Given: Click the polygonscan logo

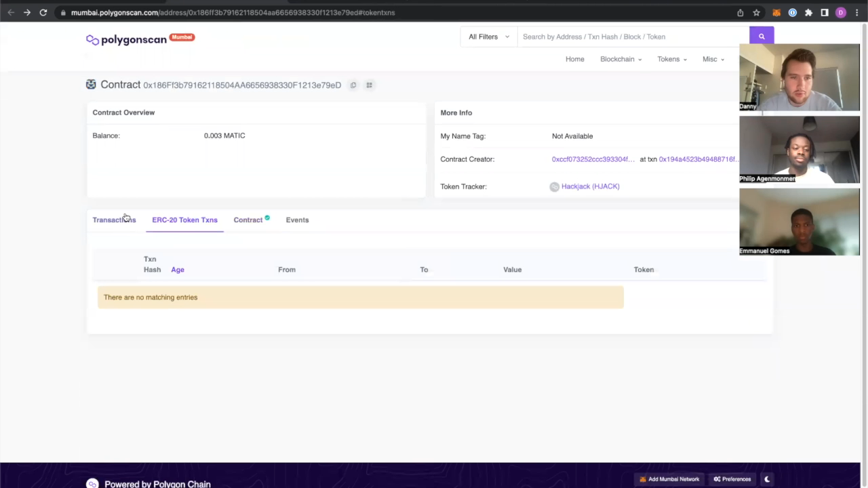Looking at the screenshot, I should click(x=126, y=39).
